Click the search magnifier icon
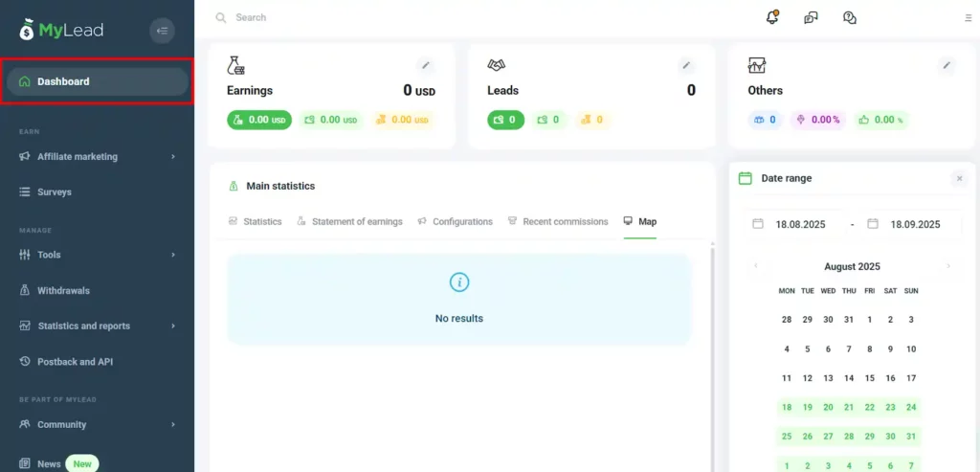The image size is (980, 472). [221, 17]
